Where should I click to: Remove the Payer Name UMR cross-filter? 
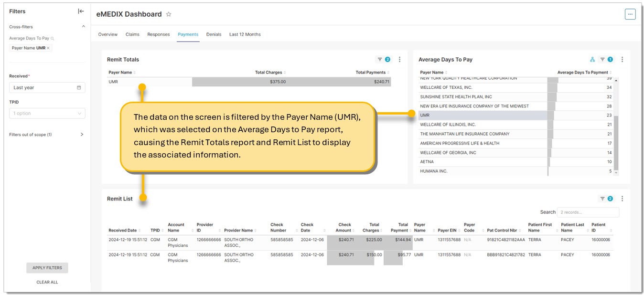coord(48,48)
